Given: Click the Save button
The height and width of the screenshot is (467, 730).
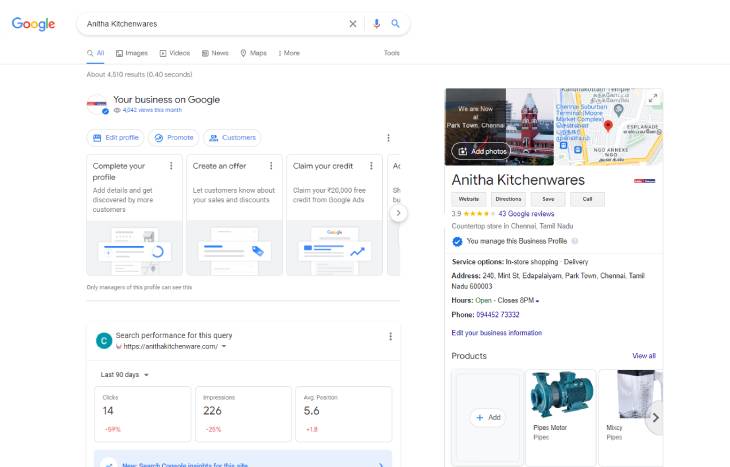Looking at the screenshot, I should click(x=548, y=199).
